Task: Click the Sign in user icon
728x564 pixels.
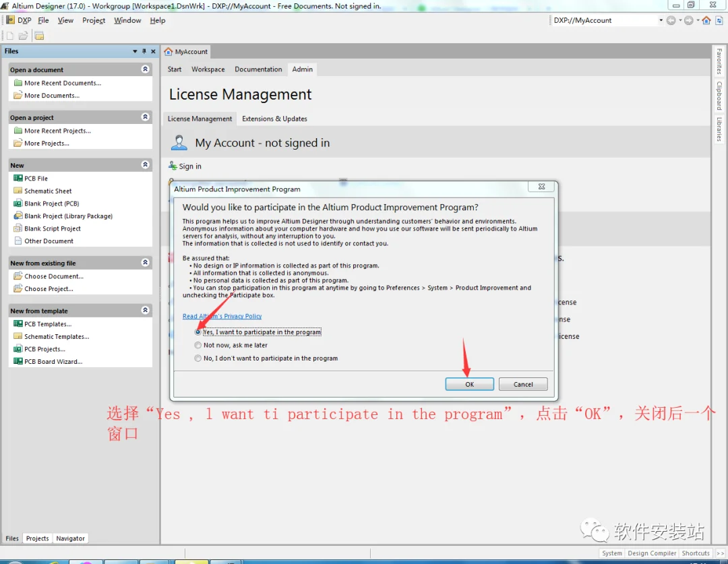Action: pos(173,166)
